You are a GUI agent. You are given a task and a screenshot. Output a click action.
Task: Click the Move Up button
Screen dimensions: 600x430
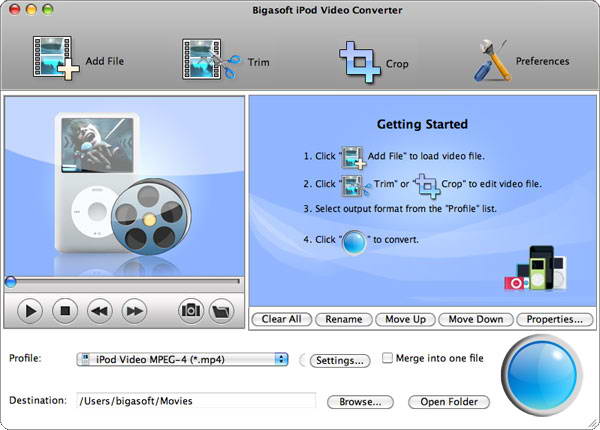[x=405, y=319]
